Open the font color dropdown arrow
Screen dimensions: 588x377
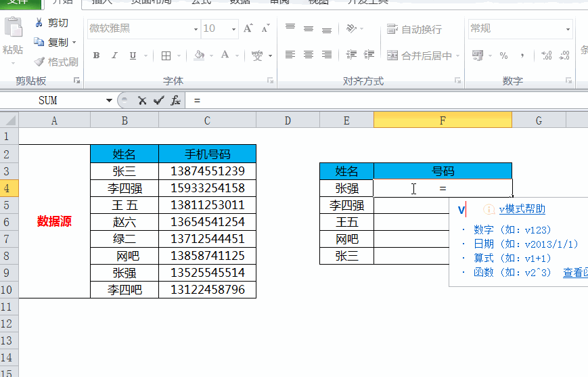pos(238,56)
